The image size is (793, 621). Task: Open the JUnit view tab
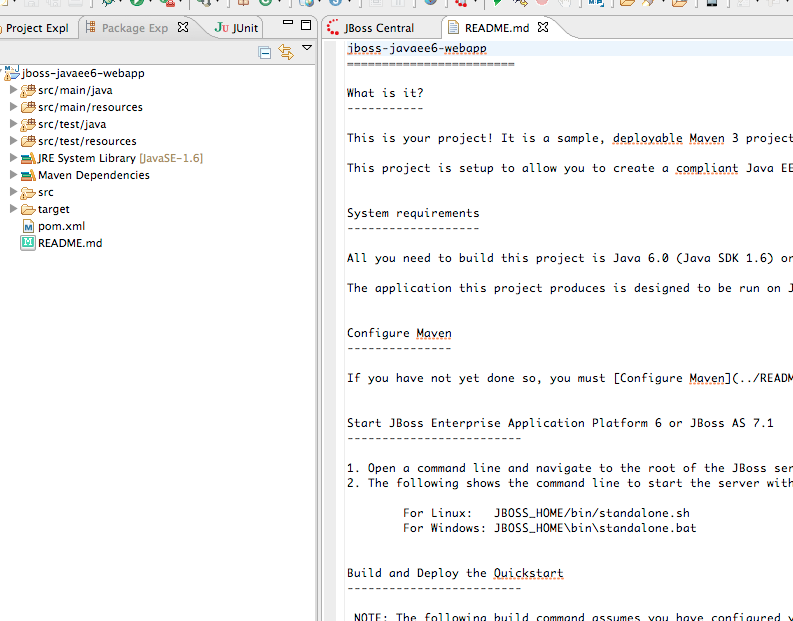(236, 28)
